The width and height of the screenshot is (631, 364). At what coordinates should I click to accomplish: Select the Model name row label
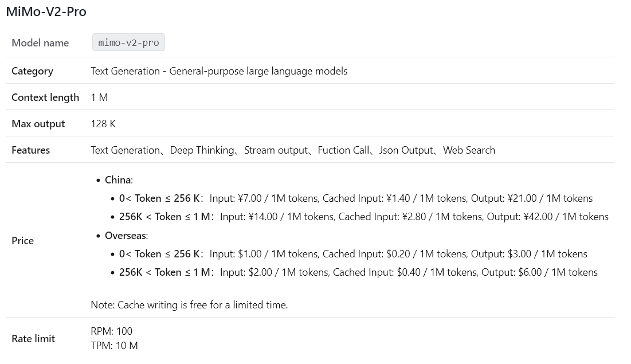(x=40, y=43)
